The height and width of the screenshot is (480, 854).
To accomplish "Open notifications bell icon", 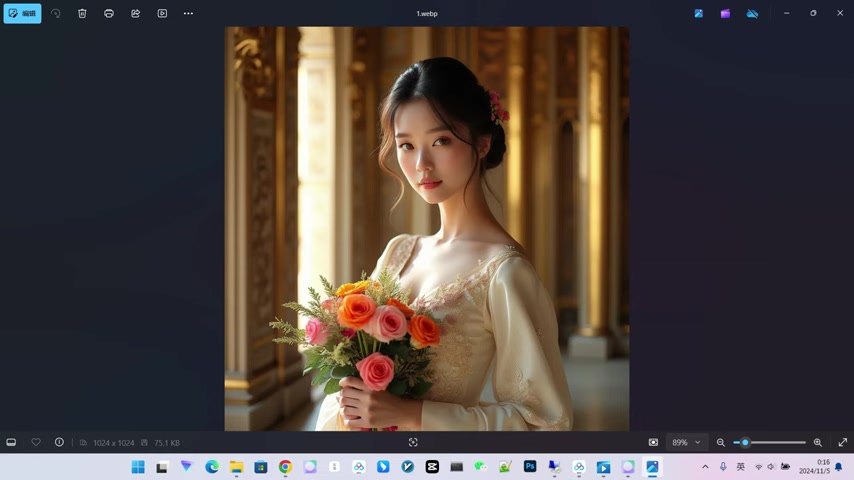I will point(839,467).
